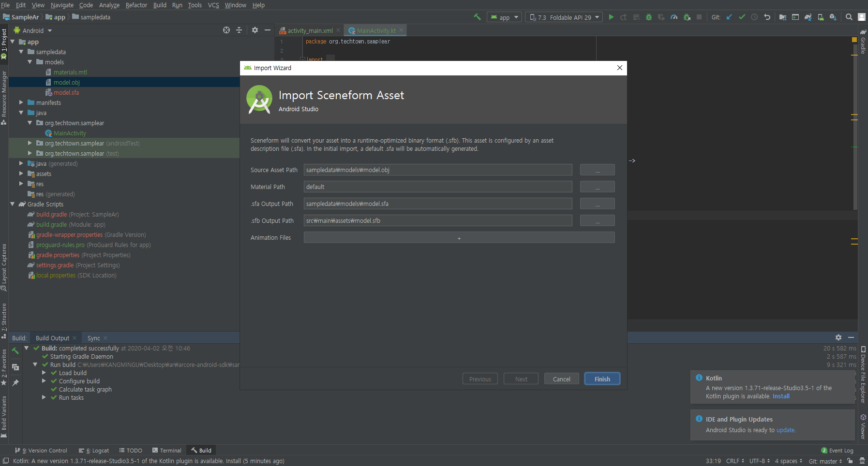
Task: Click the Make Project hammer icon
Action: coord(478,17)
